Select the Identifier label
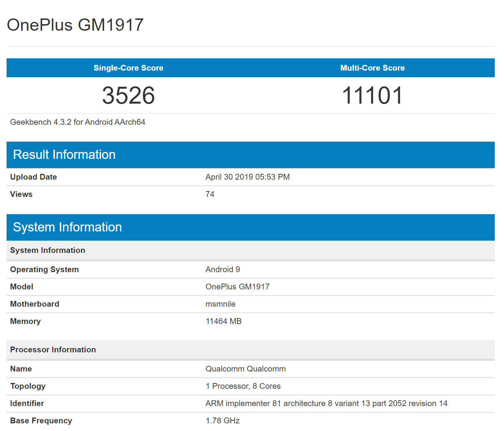This screenshot has height=431, width=504. point(27,403)
